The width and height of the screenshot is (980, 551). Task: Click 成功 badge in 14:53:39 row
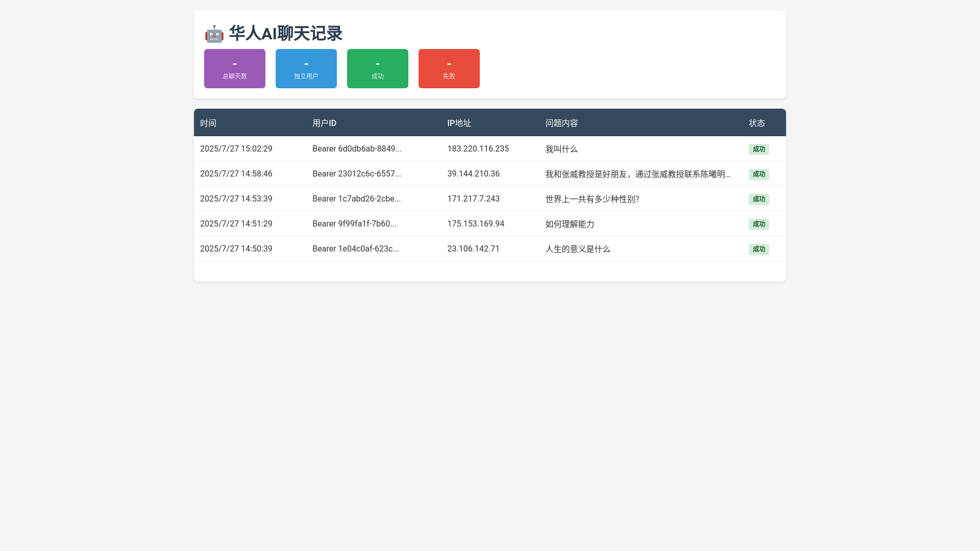[759, 199]
